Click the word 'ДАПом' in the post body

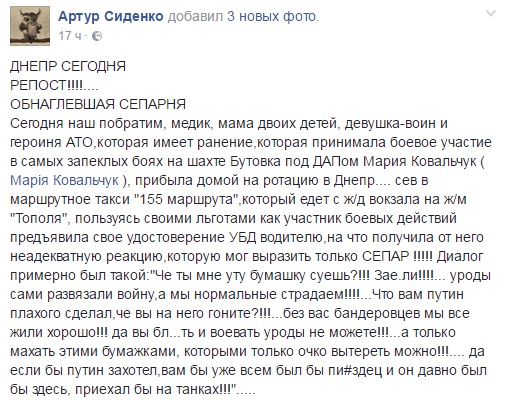point(336,161)
